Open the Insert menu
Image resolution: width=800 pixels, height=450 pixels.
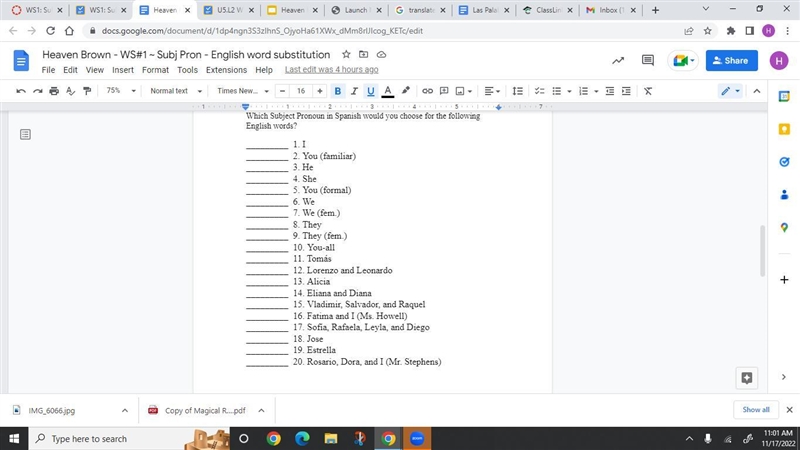click(x=123, y=70)
